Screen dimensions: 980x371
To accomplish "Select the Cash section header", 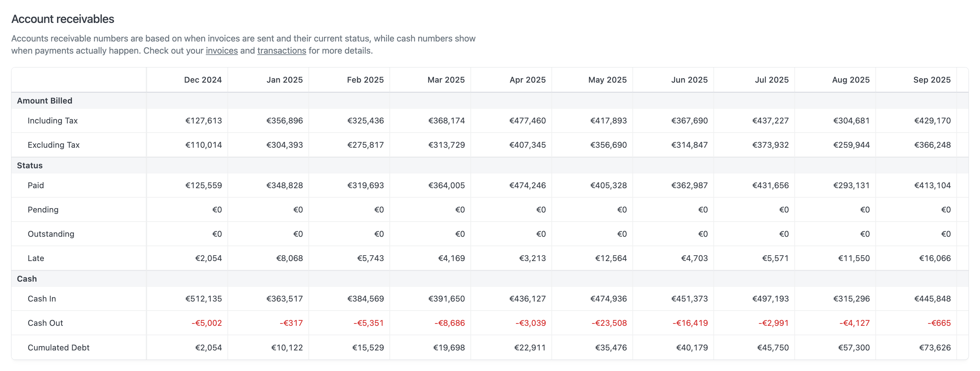I will tap(27, 279).
